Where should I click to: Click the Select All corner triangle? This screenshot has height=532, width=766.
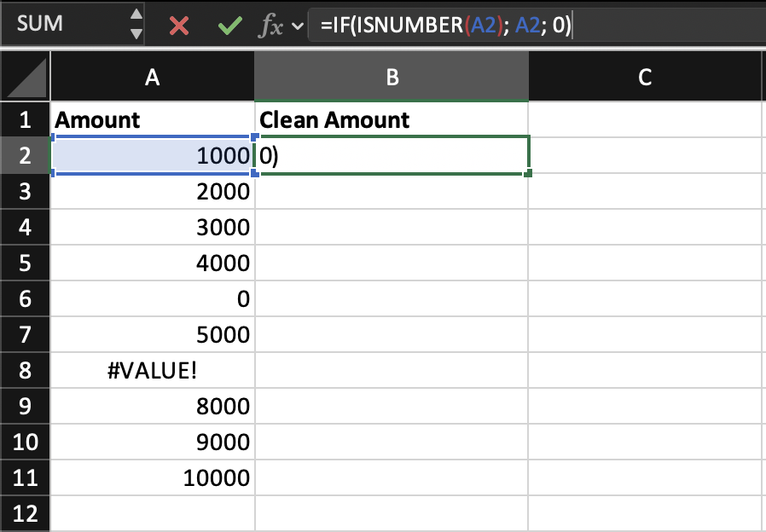pyautogui.click(x=25, y=78)
